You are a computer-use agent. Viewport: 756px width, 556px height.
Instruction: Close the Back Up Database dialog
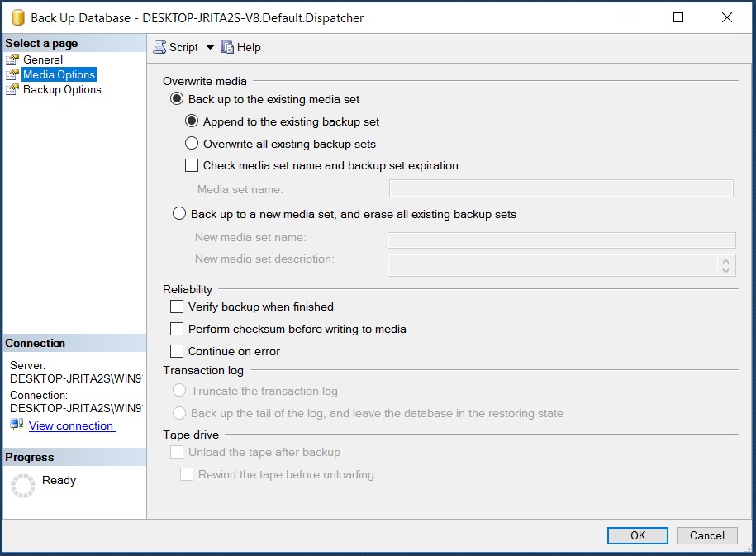(726, 18)
